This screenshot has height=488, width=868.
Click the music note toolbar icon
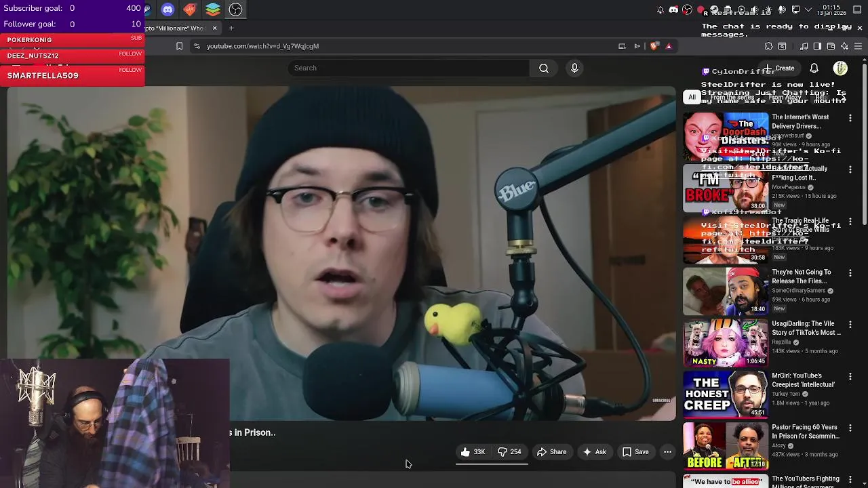[804, 46]
